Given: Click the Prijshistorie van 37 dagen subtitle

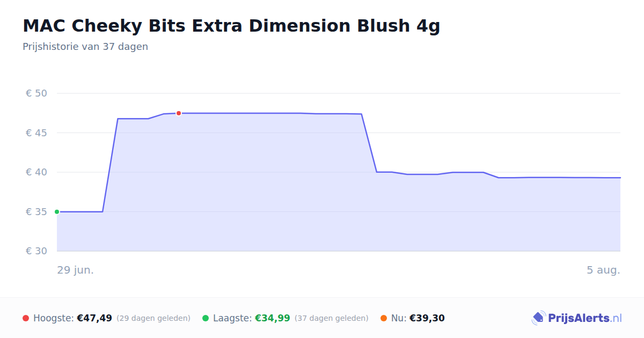Looking at the screenshot, I should (x=85, y=47).
